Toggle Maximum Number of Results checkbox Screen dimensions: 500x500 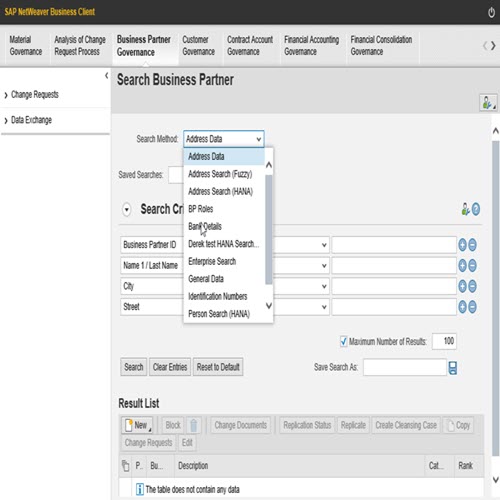click(x=343, y=341)
